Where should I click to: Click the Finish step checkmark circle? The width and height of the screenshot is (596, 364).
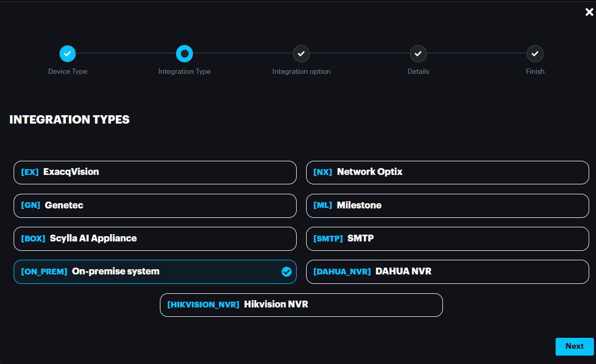click(535, 53)
